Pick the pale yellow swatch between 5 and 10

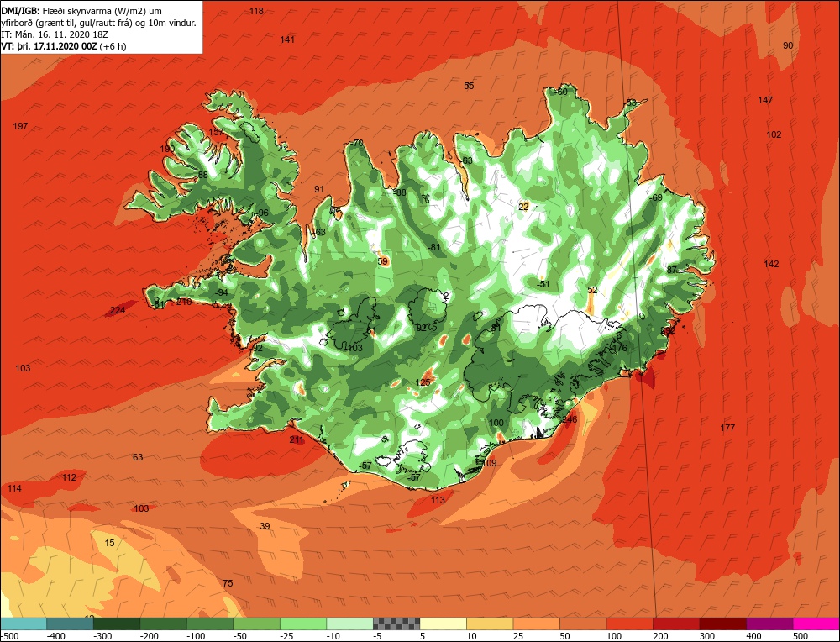[443, 624]
